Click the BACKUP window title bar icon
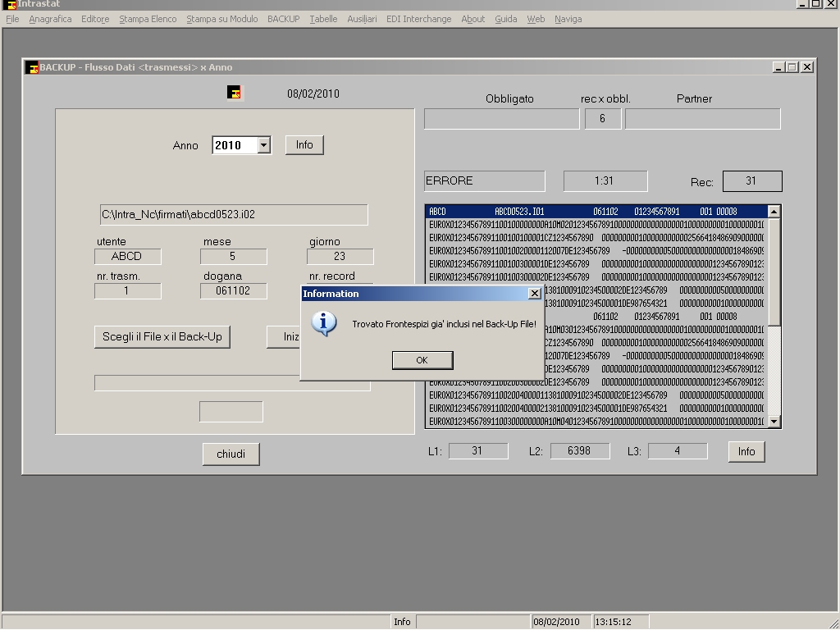This screenshot has width=840, height=630. pyautogui.click(x=32, y=67)
